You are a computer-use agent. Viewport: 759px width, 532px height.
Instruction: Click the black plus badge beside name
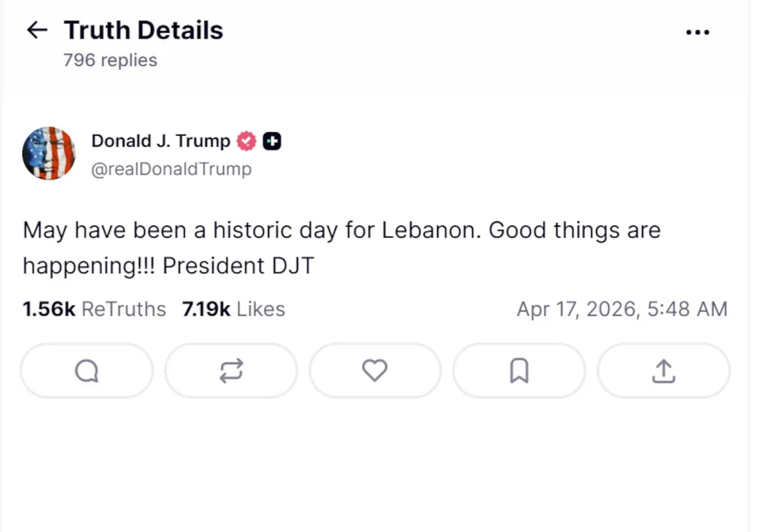271,141
